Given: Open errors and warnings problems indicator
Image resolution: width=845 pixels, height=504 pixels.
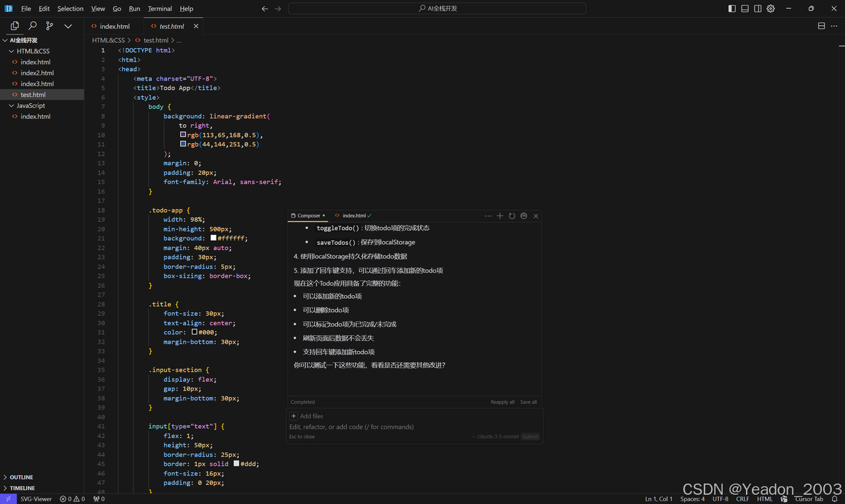Looking at the screenshot, I should pos(73,499).
